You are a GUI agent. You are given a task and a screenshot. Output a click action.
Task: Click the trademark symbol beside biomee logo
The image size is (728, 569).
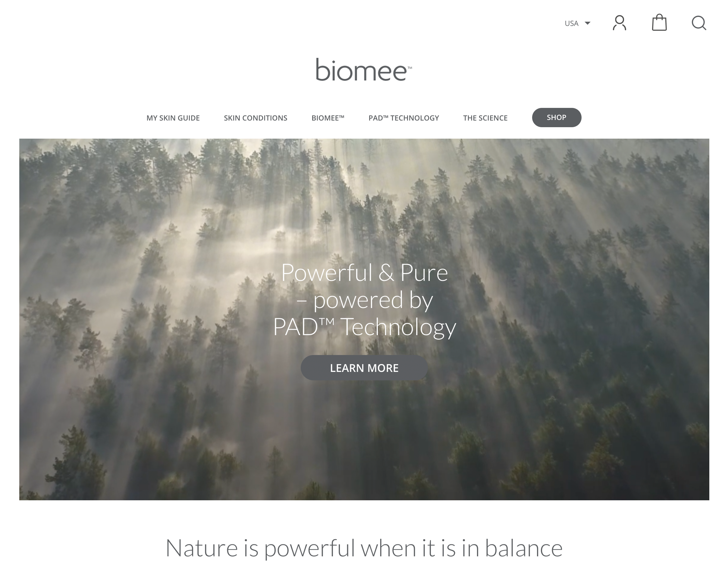click(410, 68)
